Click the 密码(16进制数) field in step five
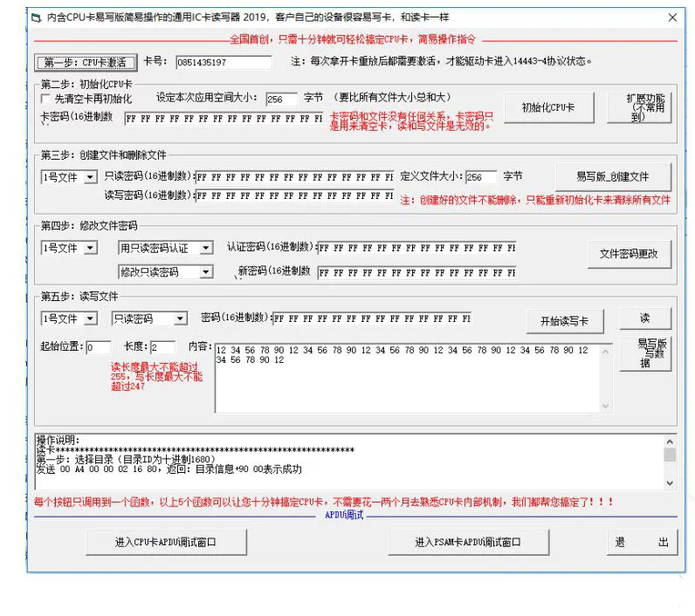The height and width of the screenshot is (616, 695). pos(372,318)
